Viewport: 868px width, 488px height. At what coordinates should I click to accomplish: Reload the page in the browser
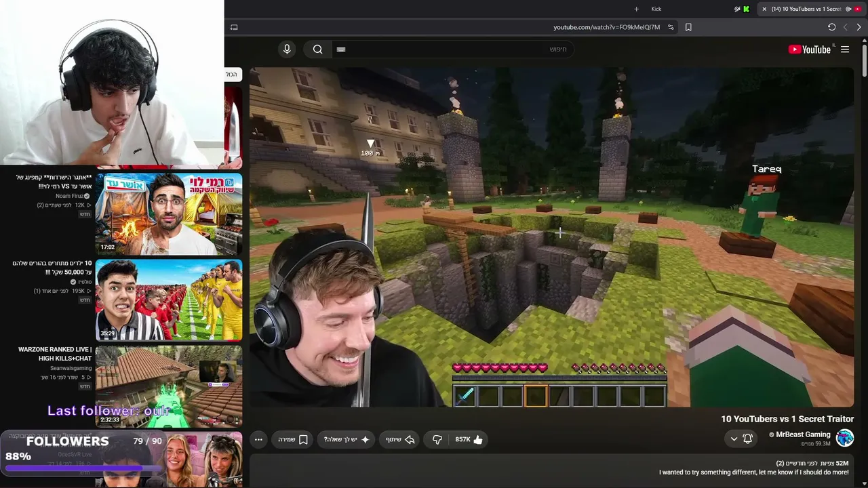click(x=831, y=27)
